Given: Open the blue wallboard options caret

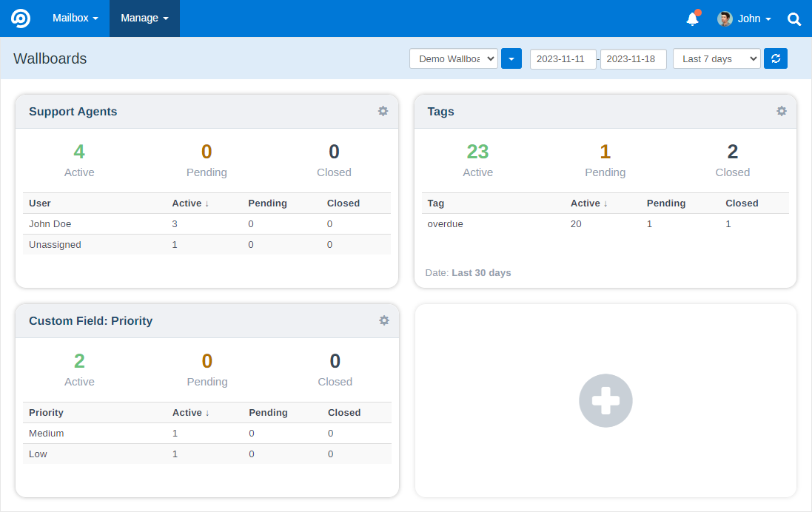Looking at the screenshot, I should [x=511, y=58].
